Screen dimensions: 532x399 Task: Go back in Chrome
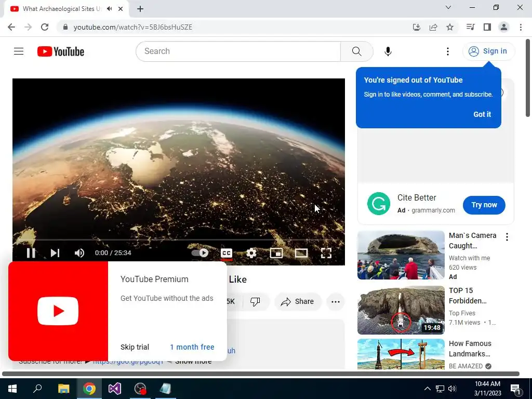(x=11, y=27)
